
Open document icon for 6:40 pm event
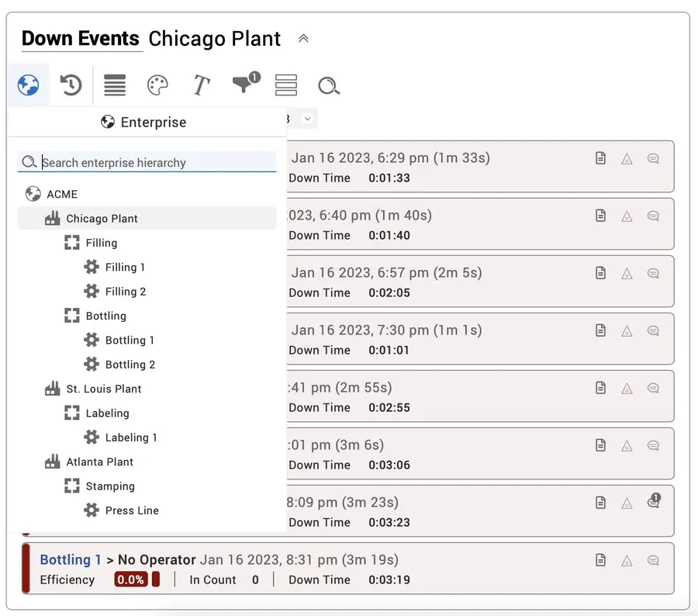point(600,216)
